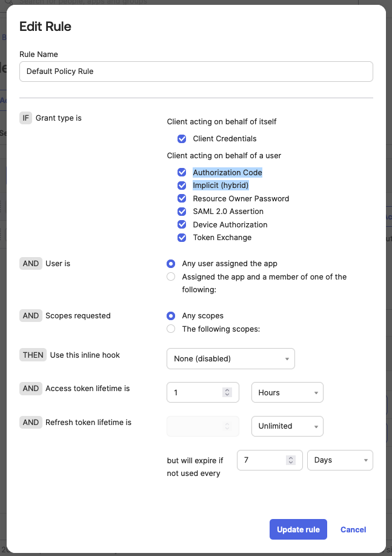This screenshot has height=556, width=392.
Task: Choose 'The following scopes' radio option
Action: [171, 329]
